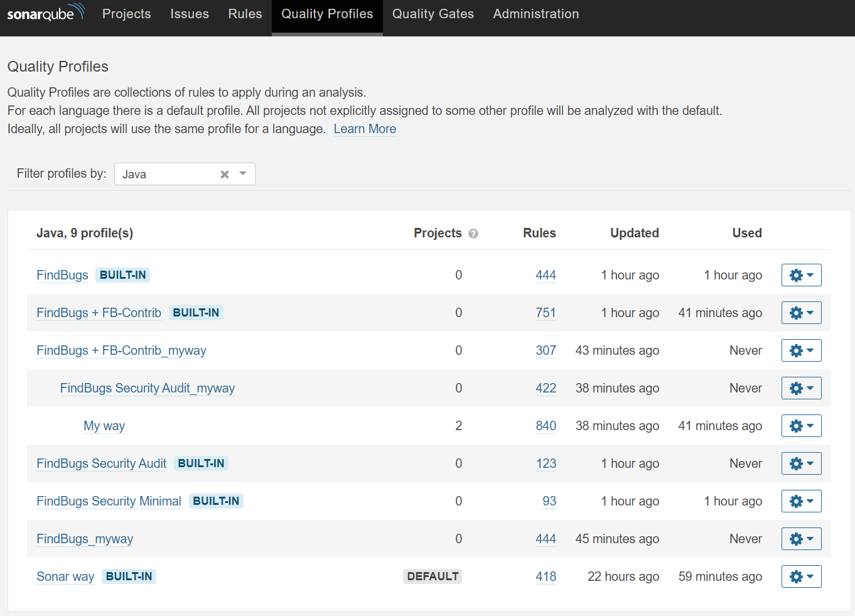View the 444 rules of FindBugs_myway

(x=546, y=539)
